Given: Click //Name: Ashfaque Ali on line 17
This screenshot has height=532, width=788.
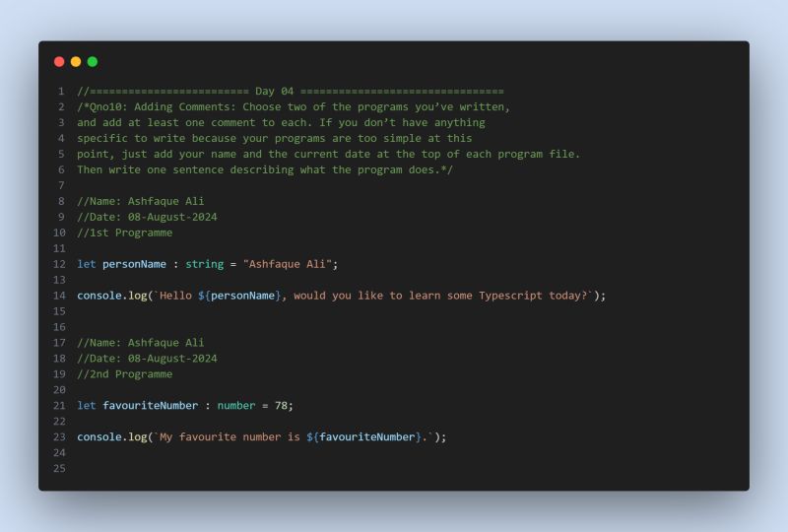Looking at the screenshot, I should click(x=141, y=343).
